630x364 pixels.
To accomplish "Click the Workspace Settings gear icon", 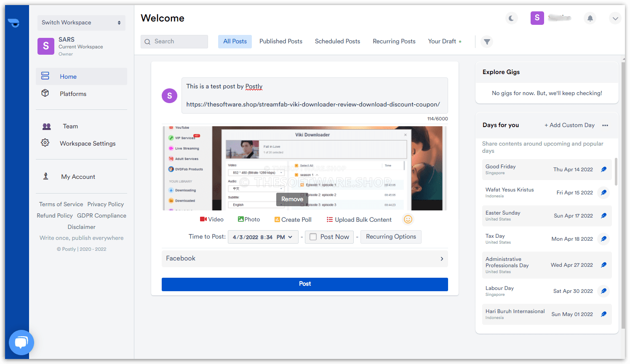I will click(x=45, y=143).
